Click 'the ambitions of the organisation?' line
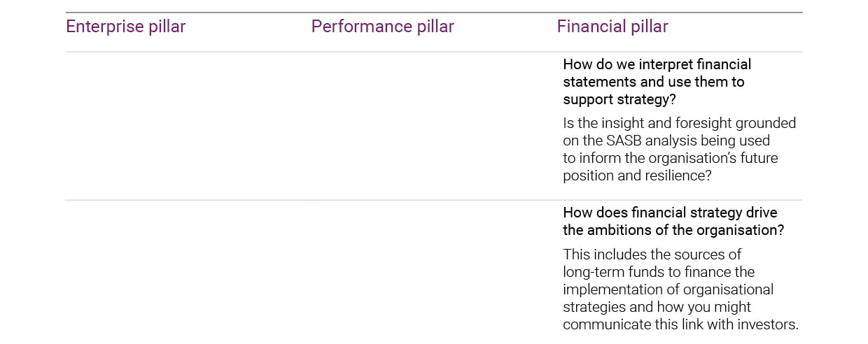This screenshot has width=868, height=344. click(673, 230)
